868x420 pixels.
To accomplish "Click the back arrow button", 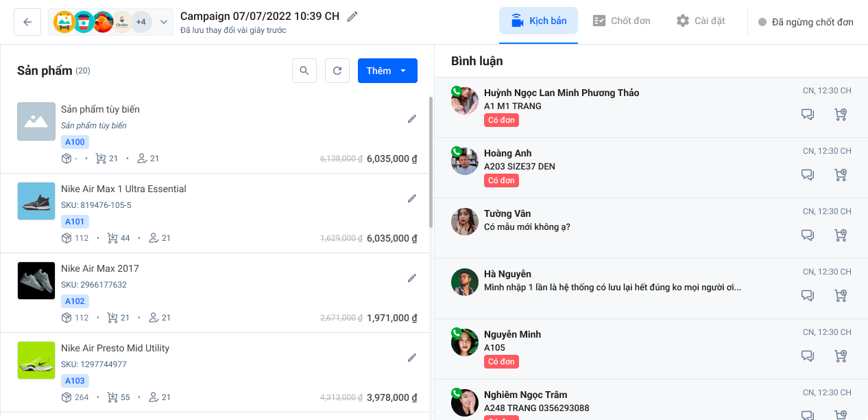I will pos(27,22).
